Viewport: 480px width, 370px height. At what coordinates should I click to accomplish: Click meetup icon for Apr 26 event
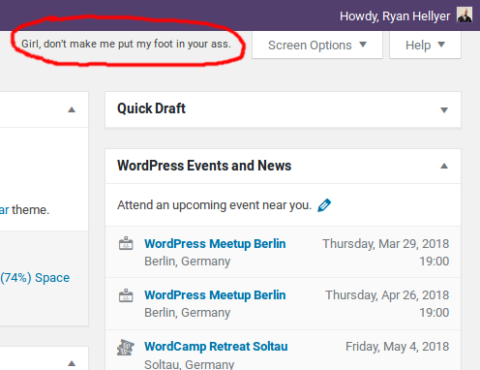click(126, 295)
